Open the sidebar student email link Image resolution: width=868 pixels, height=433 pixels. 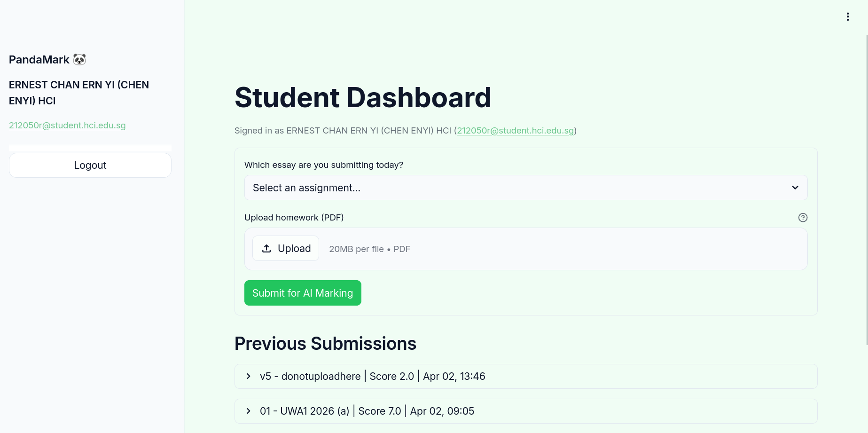click(x=67, y=126)
